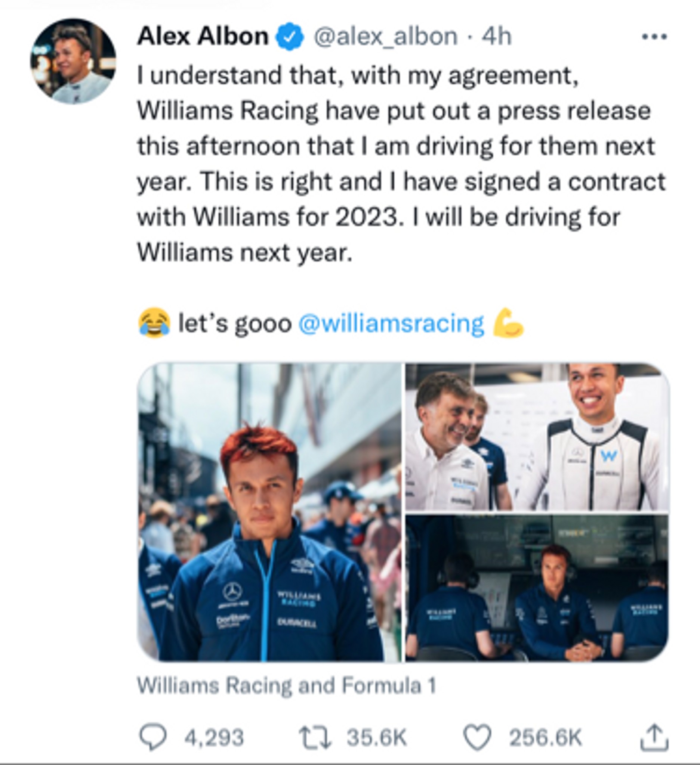Click the Alex Albon display name
The height and width of the screenshot is (765, 700).
click(203, 37)
